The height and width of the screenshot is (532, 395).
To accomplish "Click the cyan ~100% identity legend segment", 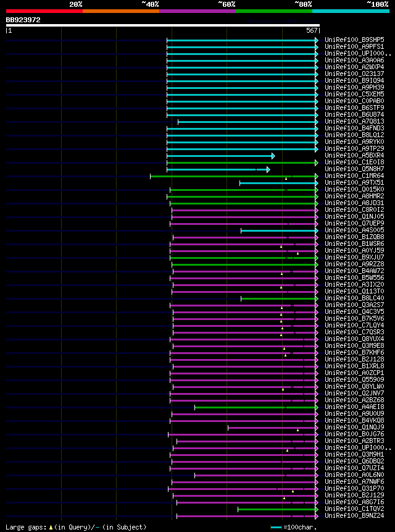I will coord(351,11).
